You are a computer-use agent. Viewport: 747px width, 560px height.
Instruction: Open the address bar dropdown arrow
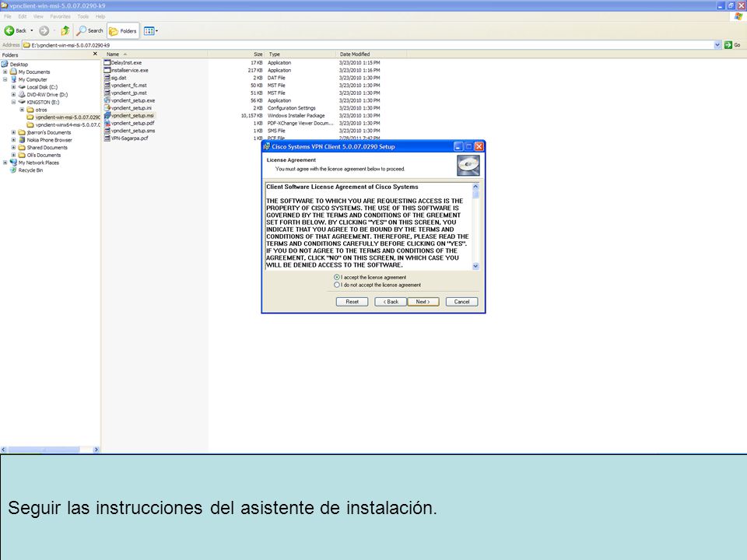pos(717,45)
